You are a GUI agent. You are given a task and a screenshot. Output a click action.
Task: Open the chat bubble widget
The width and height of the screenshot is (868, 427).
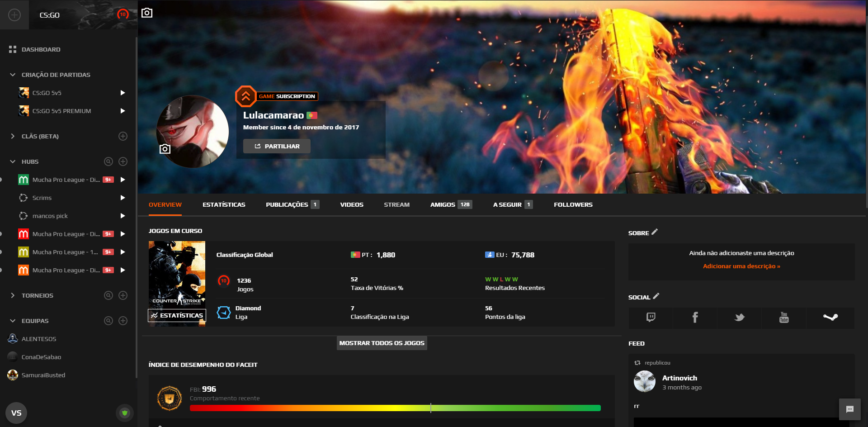click(850, 409)
